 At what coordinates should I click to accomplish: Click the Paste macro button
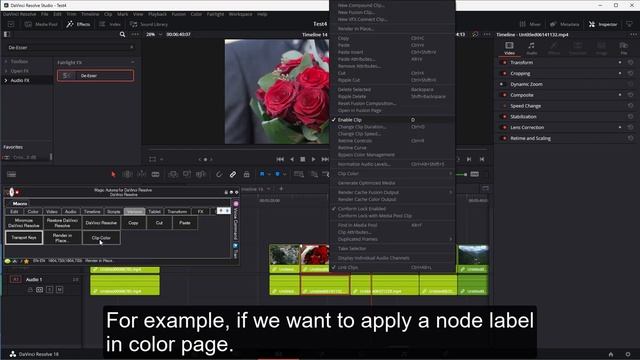tap(185, 223)
